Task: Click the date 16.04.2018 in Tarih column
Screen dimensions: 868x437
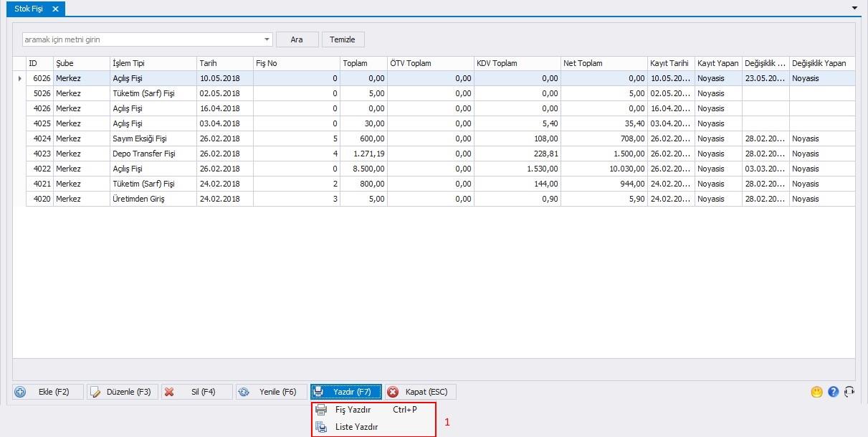Action: [x=225, y=108]
